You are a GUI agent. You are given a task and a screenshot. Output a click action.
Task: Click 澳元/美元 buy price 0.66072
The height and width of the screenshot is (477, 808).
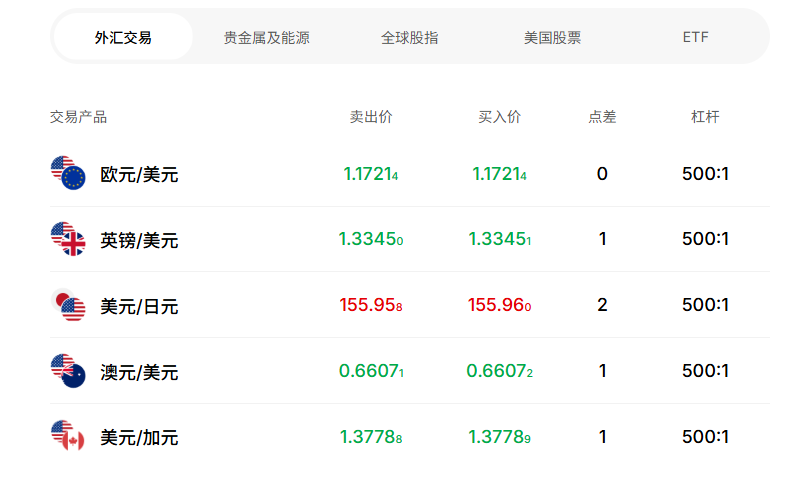click(499, 371)
